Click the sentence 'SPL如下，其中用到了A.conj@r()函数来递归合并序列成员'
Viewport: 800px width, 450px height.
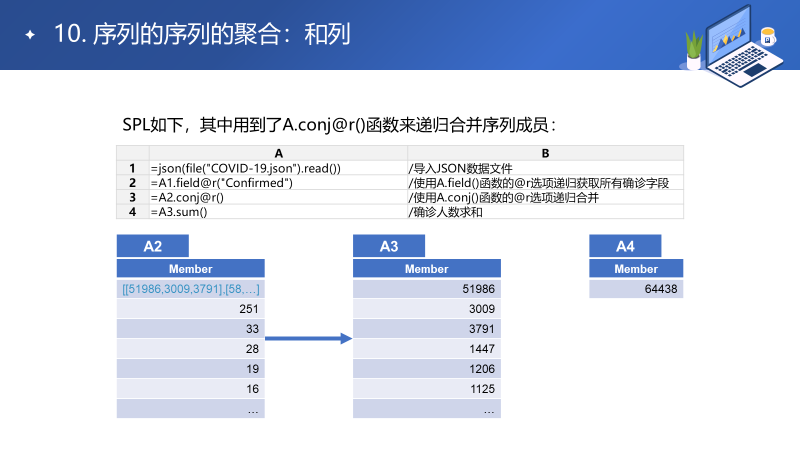(339, 124)
